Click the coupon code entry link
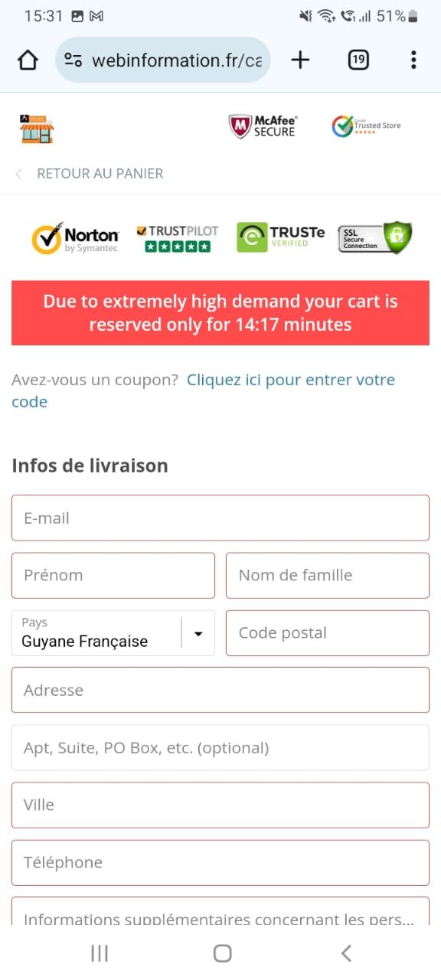 click(x=204, y=390)
